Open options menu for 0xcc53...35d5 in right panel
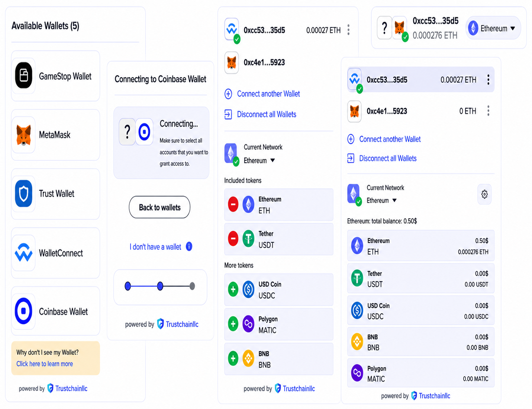The width and height of the screenshot is (532, 409). [x=488, y=79]
